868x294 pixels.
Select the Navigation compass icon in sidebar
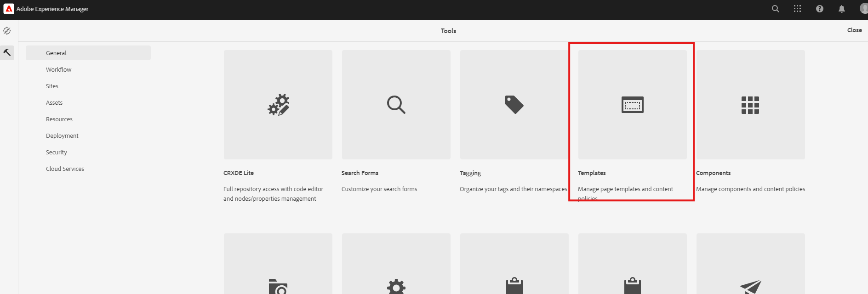7,31
